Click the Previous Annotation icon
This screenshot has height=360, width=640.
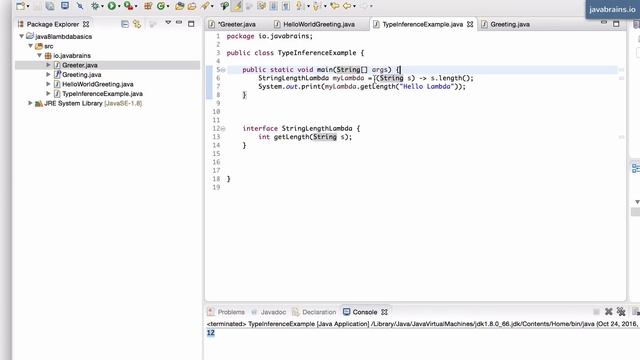pyautogui.click(x=316, y=6)
